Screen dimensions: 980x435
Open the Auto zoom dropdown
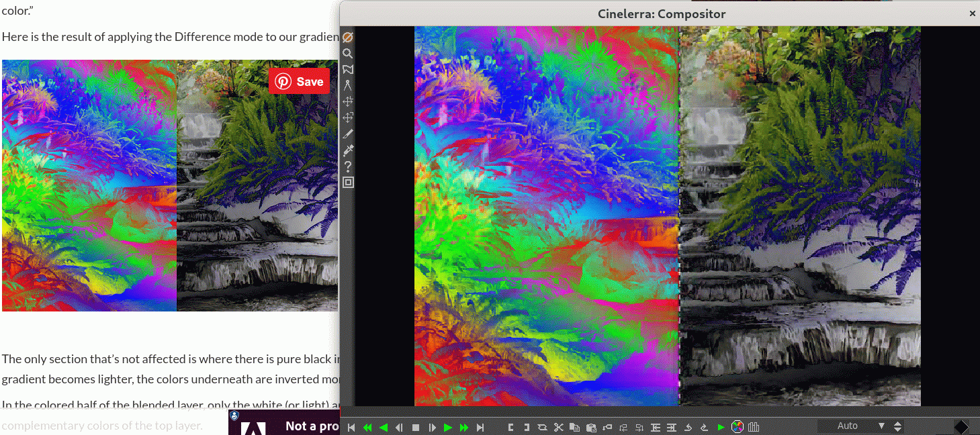(x=853, y=426)
